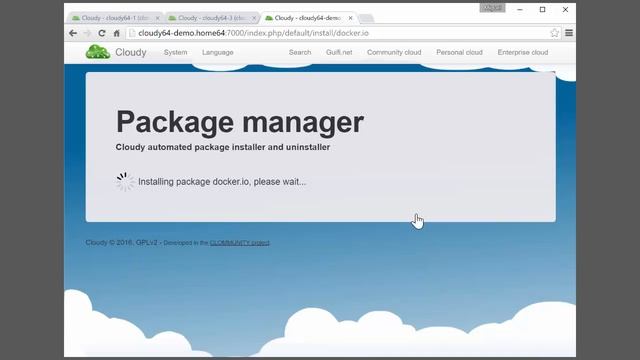Viewport: 640px width, 360px height.
Task: Open the Chrome hamburger menu
Action: coord(569,33)
